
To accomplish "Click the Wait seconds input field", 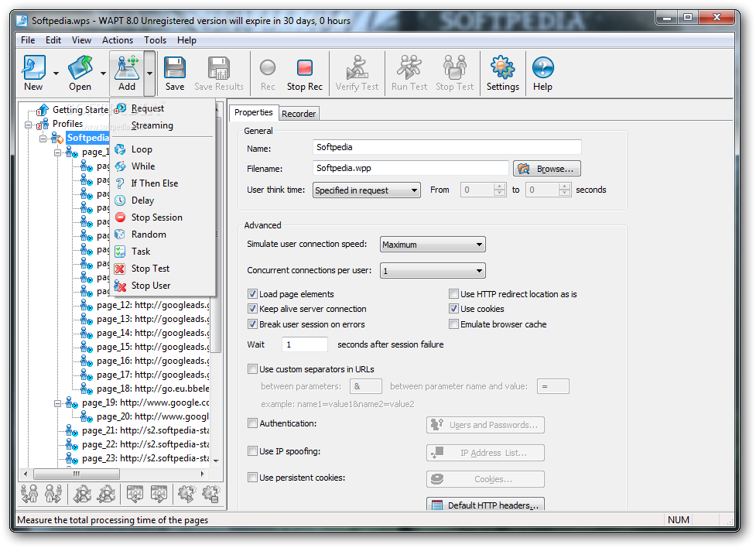I will click(x=305, y=344).
